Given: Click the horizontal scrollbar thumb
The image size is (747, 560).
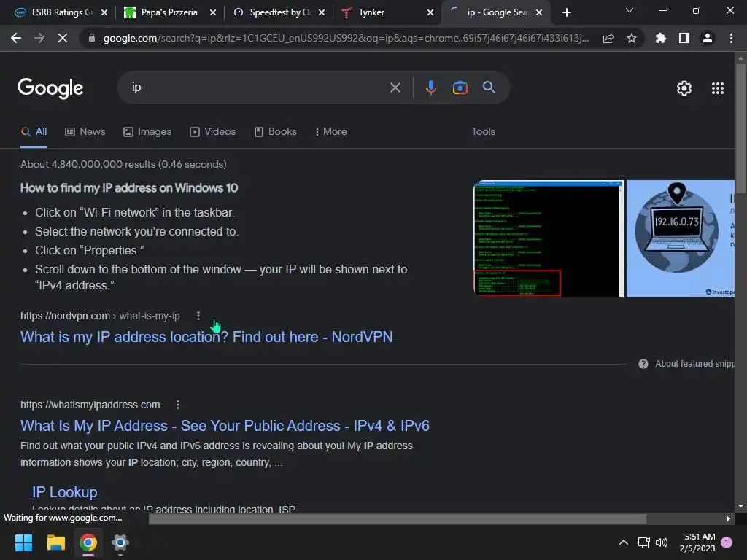Looking at the screenshot, I should (x=398, y=518).
